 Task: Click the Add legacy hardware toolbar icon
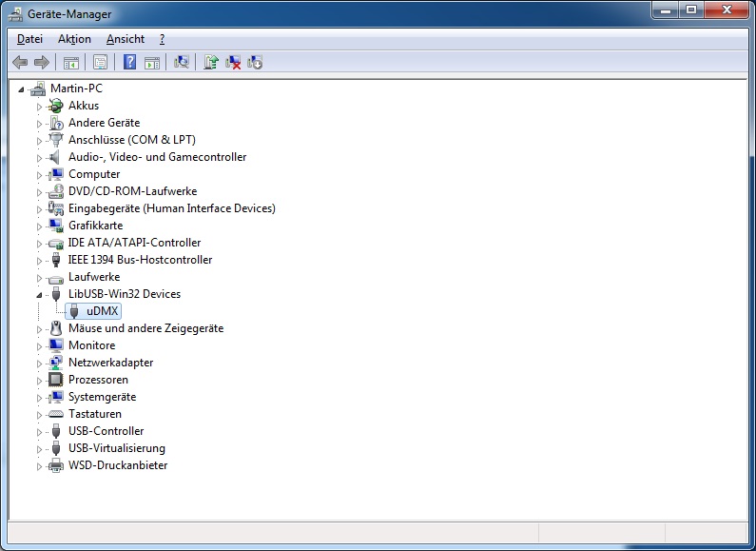pos(255,62)
